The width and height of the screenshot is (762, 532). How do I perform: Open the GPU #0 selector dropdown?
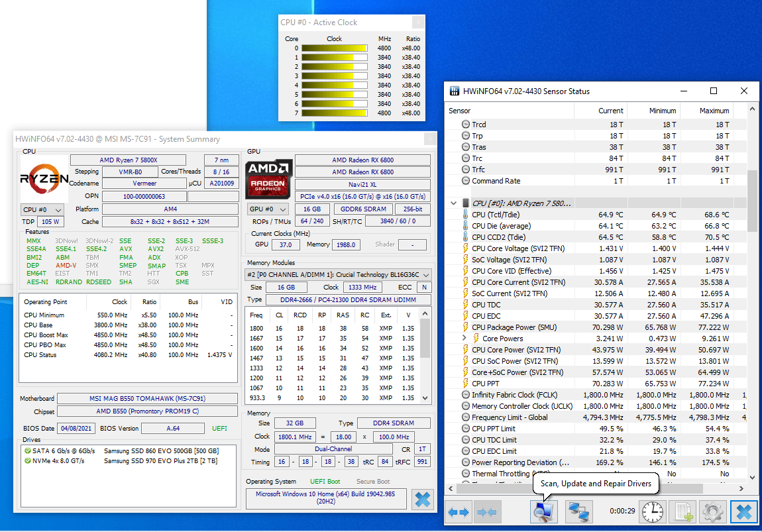click(x=268, y=209)
